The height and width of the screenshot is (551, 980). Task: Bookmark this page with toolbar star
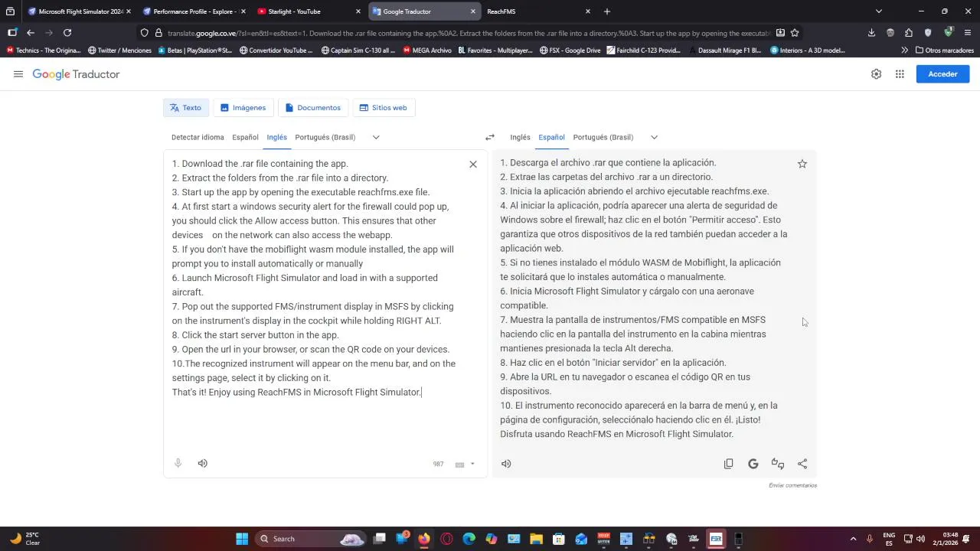tap(795, 33)
